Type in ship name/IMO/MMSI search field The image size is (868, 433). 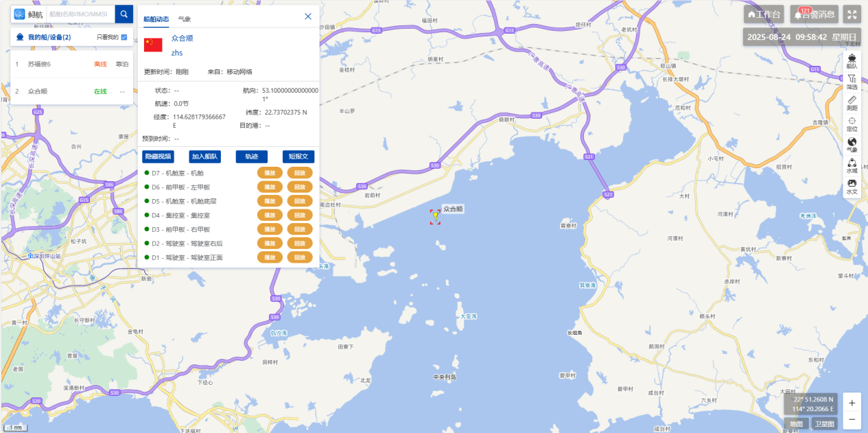coord(79,14)
